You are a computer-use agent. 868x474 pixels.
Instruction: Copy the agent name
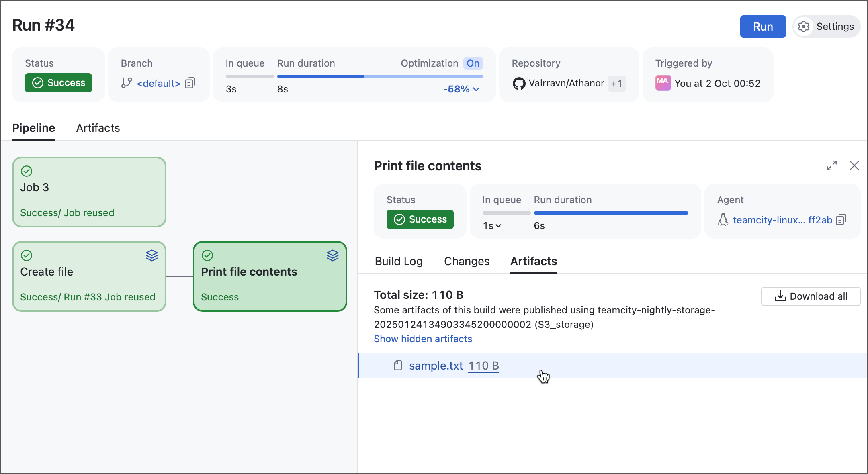(841, 220)
